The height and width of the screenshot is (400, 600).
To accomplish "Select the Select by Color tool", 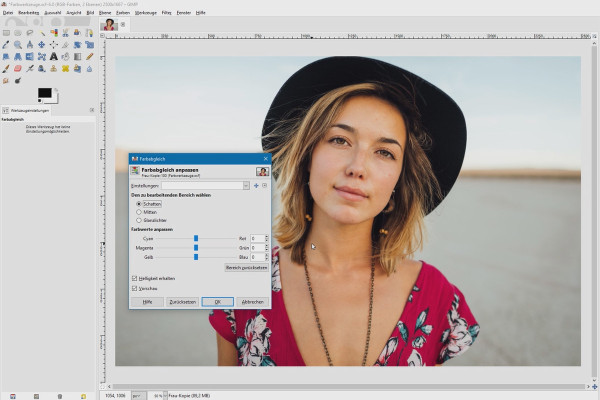I will click(x=54, y=33).
